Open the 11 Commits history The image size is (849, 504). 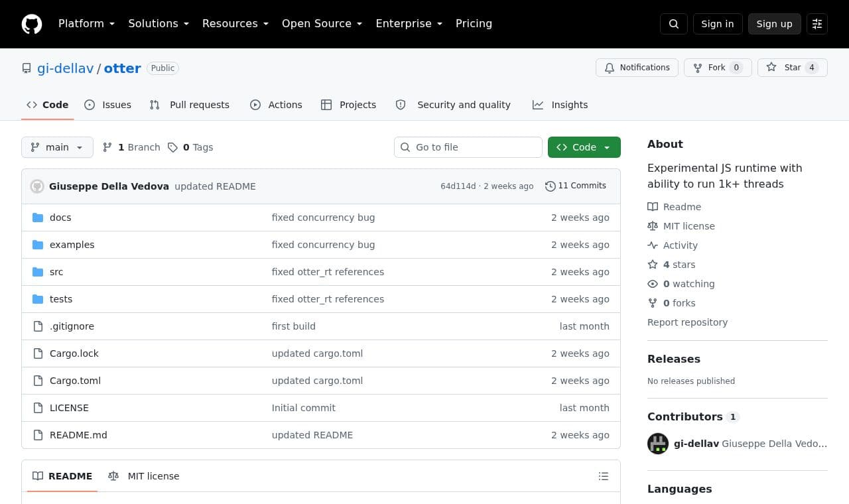point(576,186)
